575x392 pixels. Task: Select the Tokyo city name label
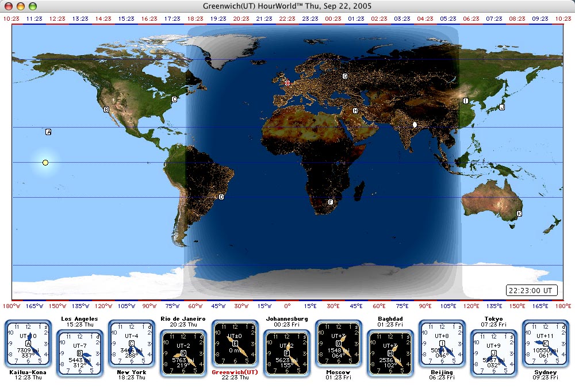click(x=493, y=318)
